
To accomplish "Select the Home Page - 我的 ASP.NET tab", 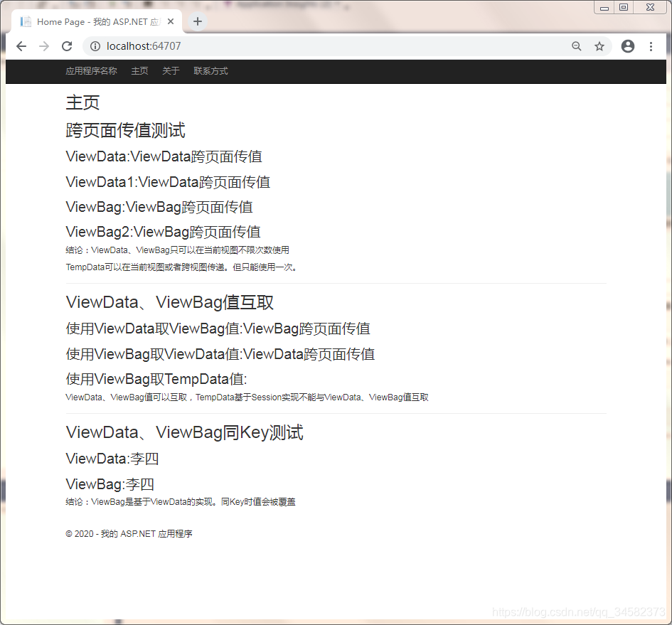I will (97, 21).
